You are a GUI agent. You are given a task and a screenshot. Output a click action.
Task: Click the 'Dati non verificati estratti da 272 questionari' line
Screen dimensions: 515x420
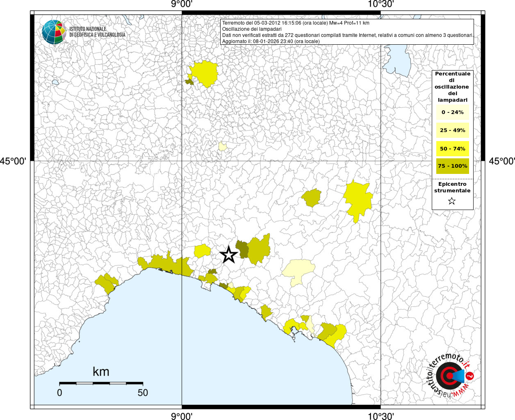click(348, 35)
